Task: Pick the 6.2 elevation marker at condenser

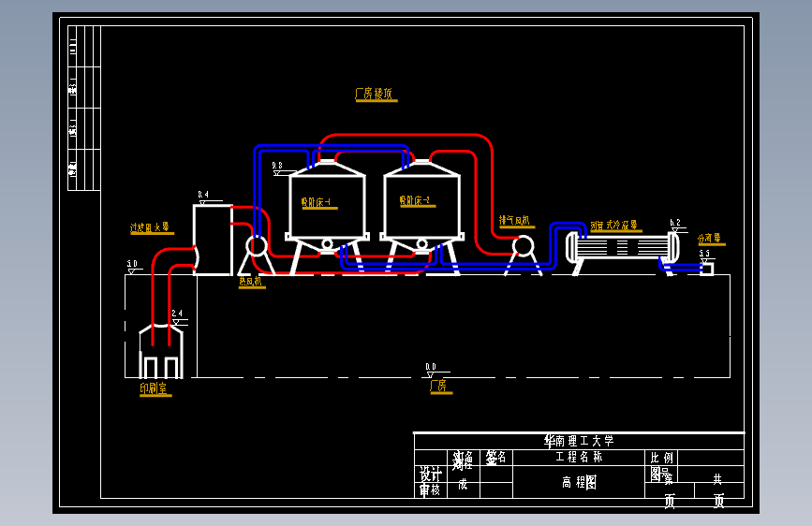Action: pyautogui.click(x=676, y=226)
